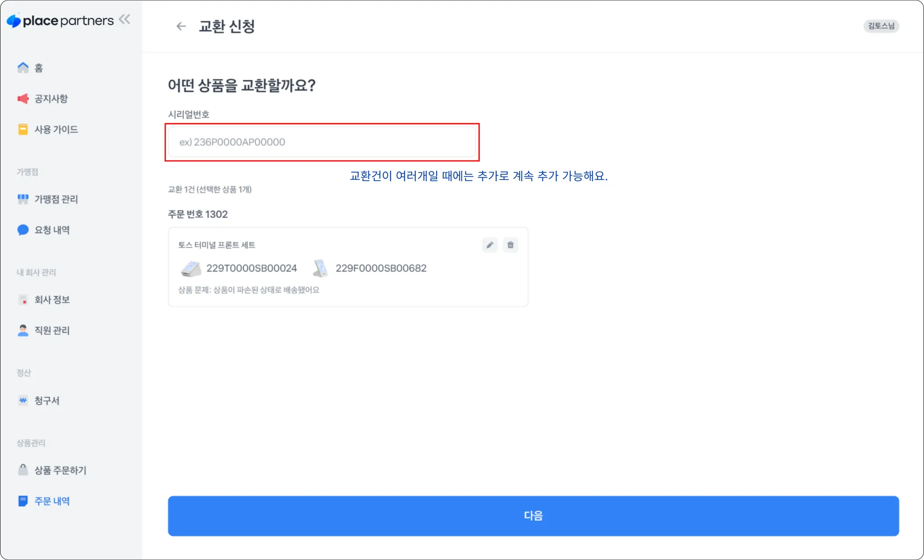Click the 상품 주문하기 shopping bag icon

pyautogui.click(x=23, y=470)
